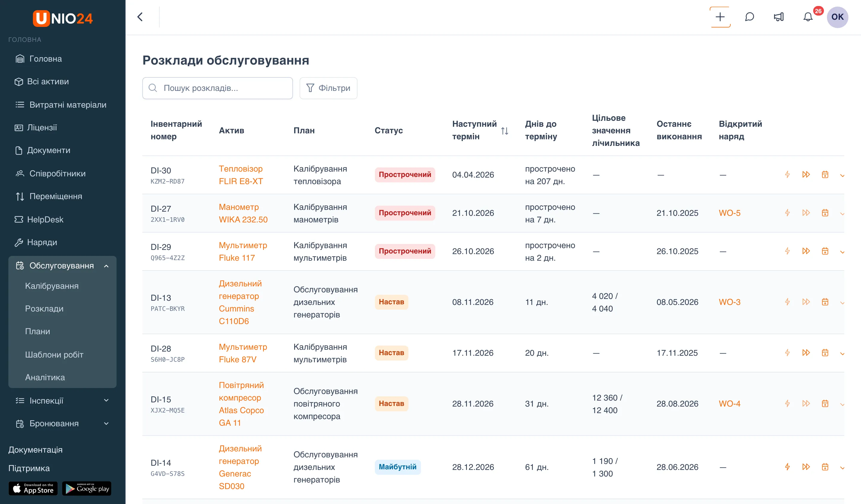This screenshot has height=504, width=861.
Task: Open Головна in the sidebar
Action: point(62,59)
